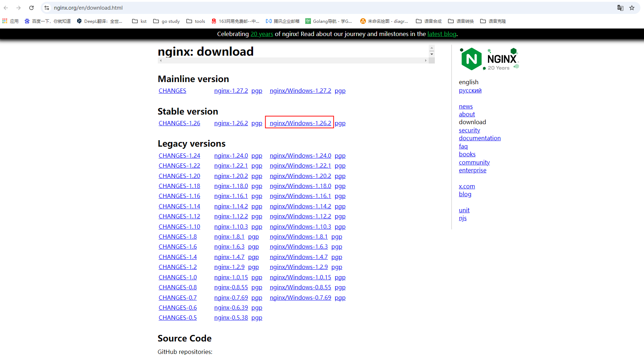Open the Golang bookmark
The height and width of the screenshot is (355, 644).
coord(329,21)
